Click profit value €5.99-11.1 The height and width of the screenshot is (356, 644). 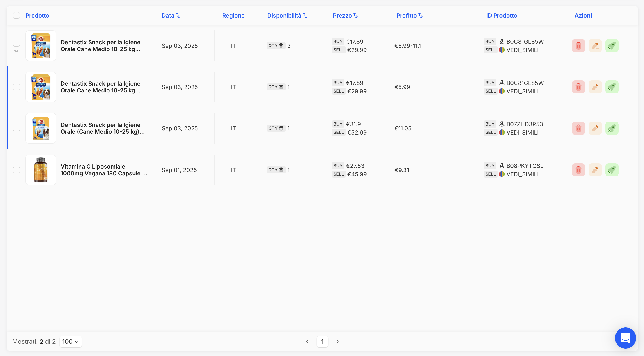(407, 46)
